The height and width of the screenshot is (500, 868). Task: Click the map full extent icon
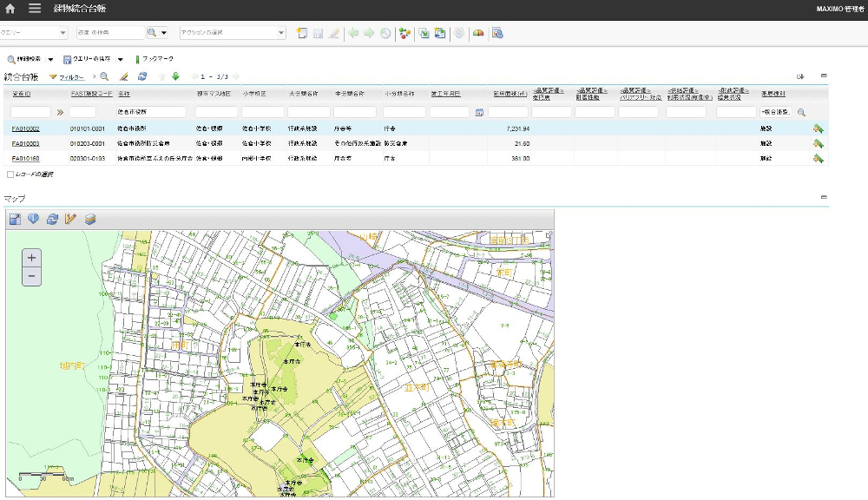coord(15,219)
